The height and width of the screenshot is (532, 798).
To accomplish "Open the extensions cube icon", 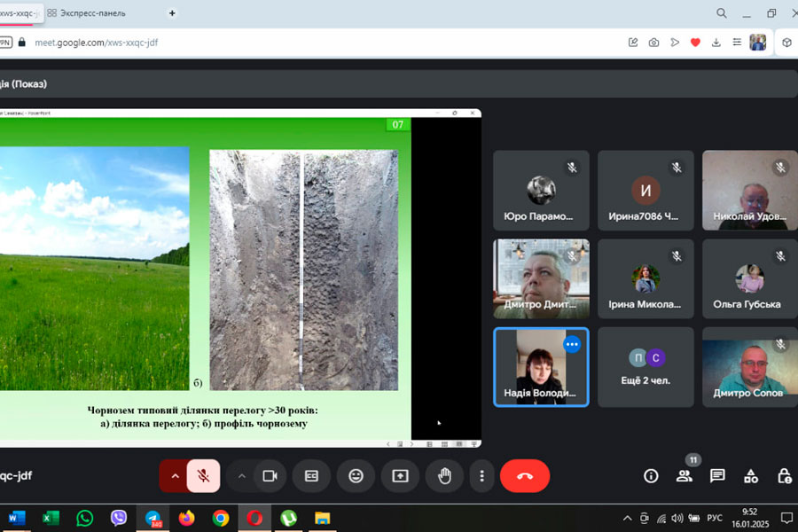I will tap(786, 43).
